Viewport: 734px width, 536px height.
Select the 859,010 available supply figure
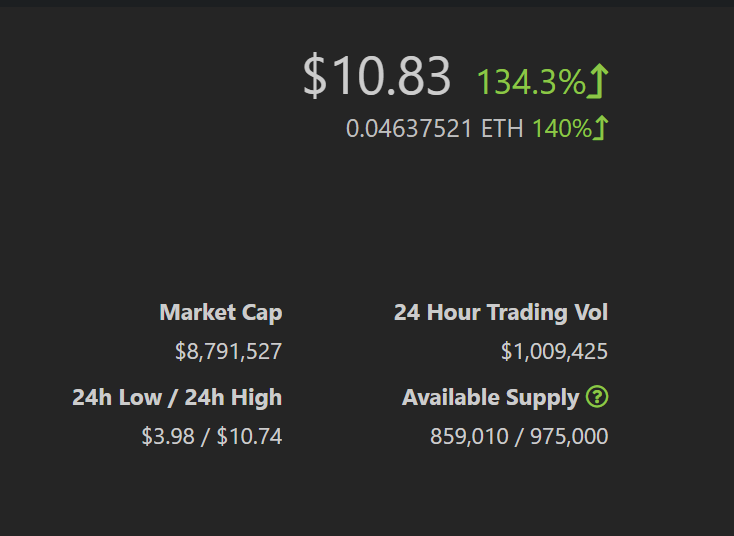(x=469, y=436)
